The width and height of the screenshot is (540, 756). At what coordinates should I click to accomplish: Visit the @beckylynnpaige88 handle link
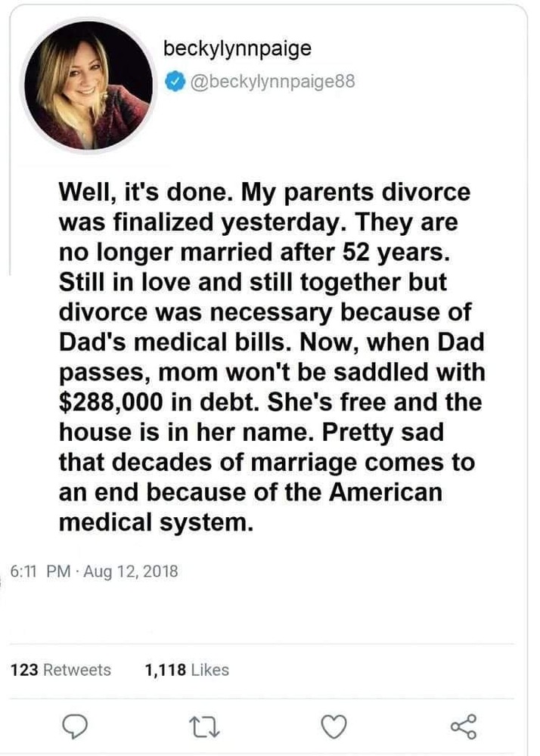[x=269, y=80]
